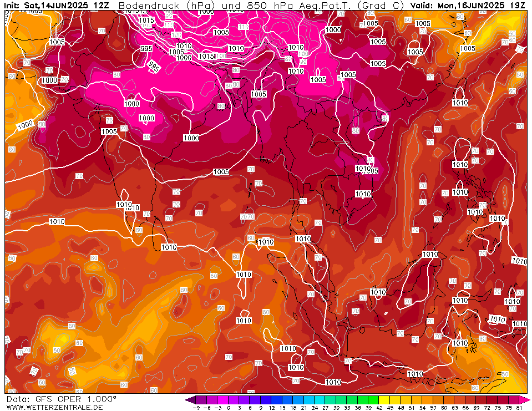The image size is (532, 411).
Task: Pick legend swatch between 48 and 51
Action: (x=406, y=399)
